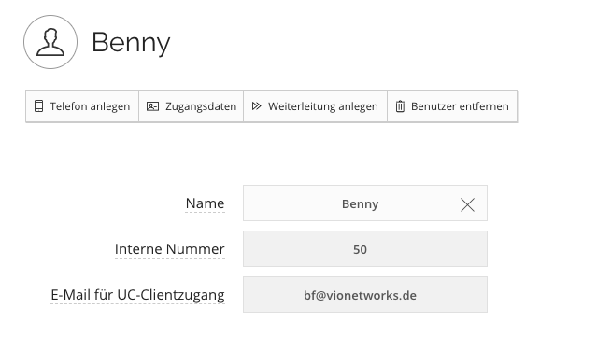The image size is (611, 364).
Task: Click the Name field label
Action: click(205, 203)
